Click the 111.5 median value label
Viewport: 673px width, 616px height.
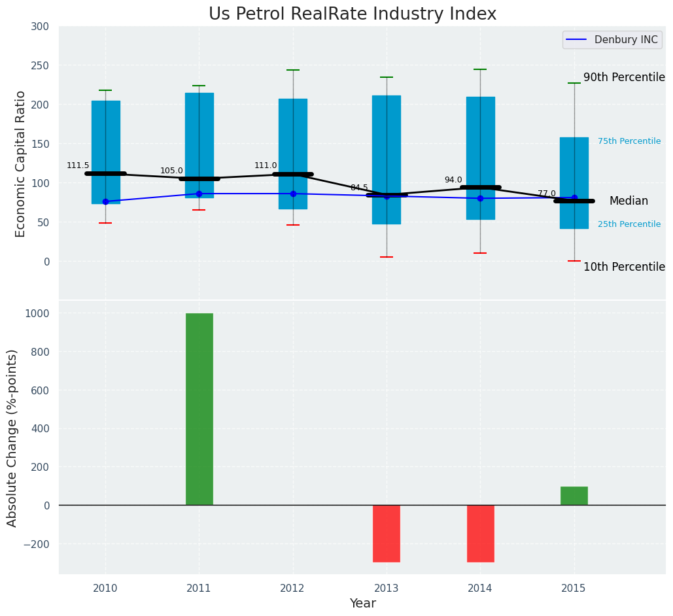pyautogui.click(x=78, y=165)
